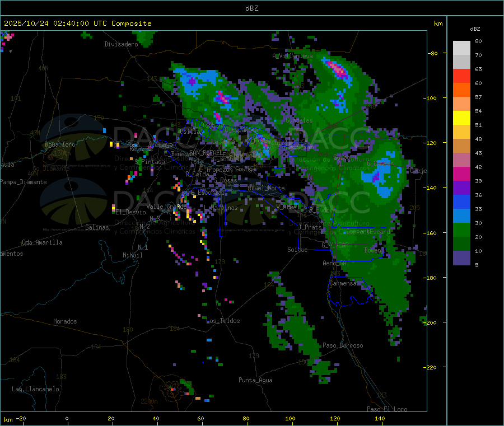Click the dBZ title at top
This screenshot has width=504, height=426.
251,8
